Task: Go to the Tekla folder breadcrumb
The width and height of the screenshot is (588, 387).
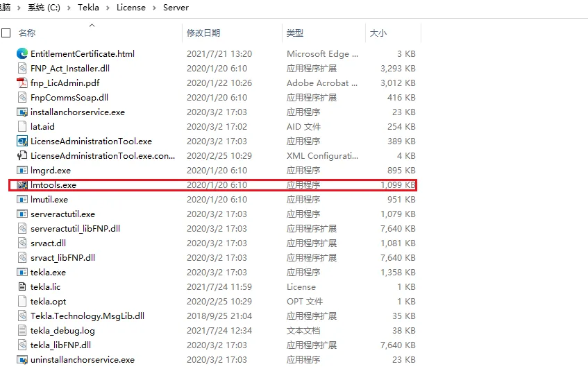Action: [x=88, y=8]
